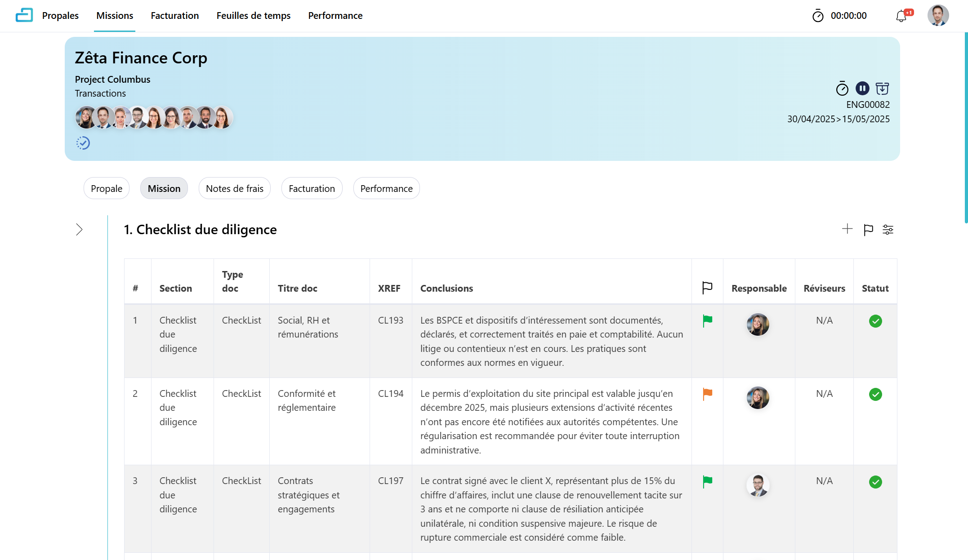Toggle green flag on row CL197
This screenshot has height=560, width=968.
pos(707,482)
